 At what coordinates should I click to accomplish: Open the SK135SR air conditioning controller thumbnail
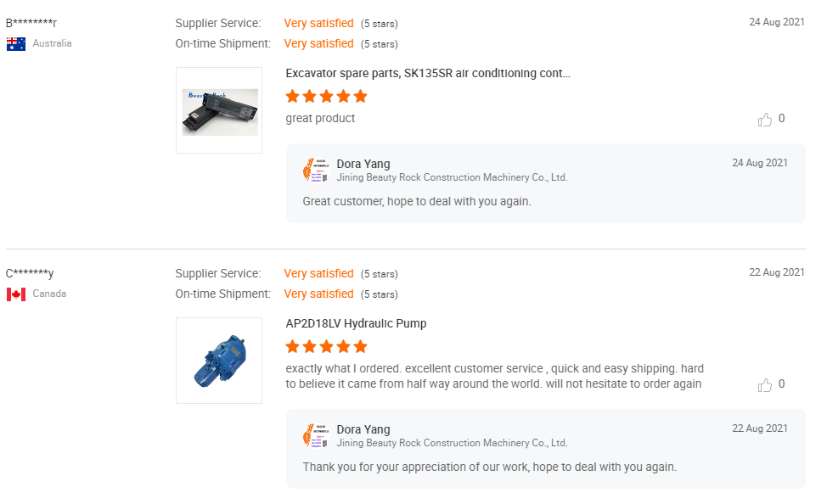(x=219, y=110)
